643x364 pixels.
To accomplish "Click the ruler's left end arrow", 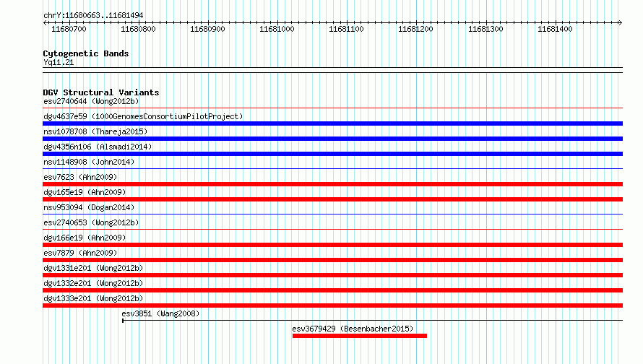I will 45,23.
